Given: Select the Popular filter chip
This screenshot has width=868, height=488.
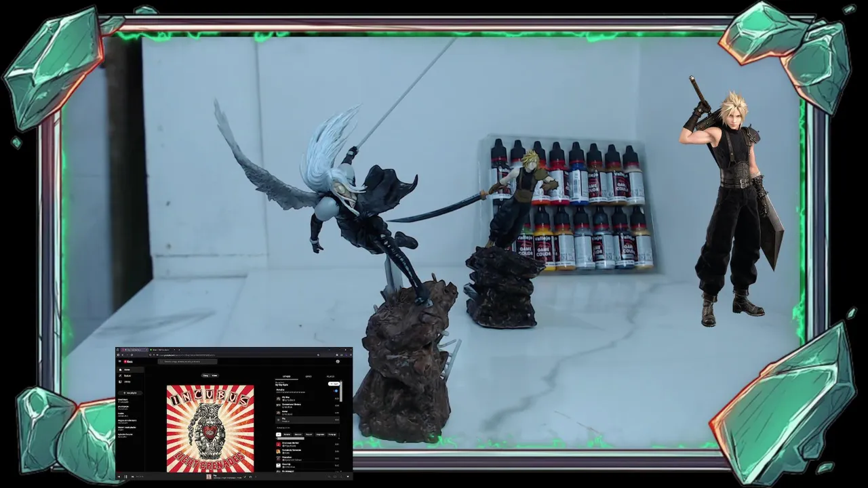Looking at the screenshot, I should (309, 434).
